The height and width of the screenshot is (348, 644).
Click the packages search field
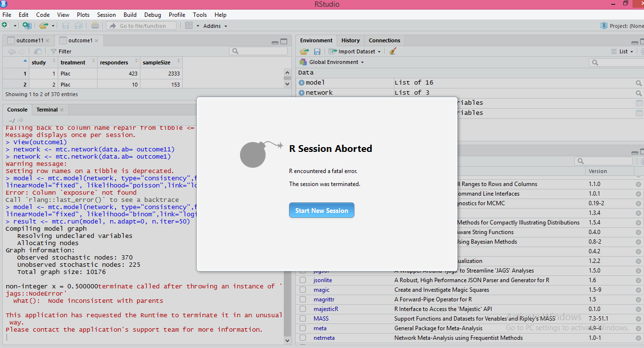tap(604, 161)
